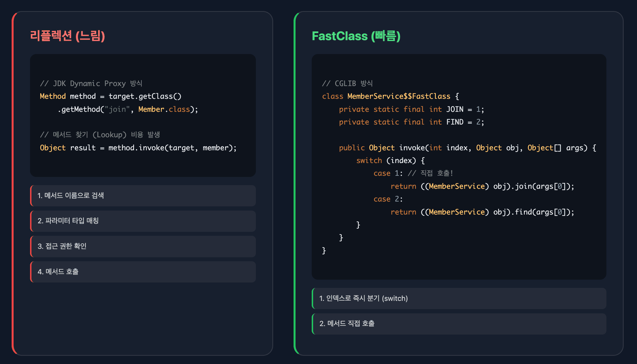637x364 pixels.
Task: Click the method.invoke(target, member) code line
Action: 138,148
